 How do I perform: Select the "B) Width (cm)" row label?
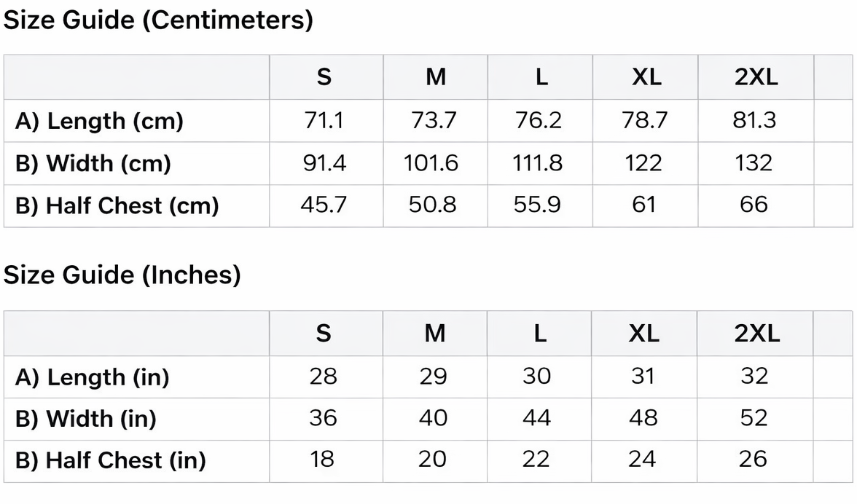(93, 163)
